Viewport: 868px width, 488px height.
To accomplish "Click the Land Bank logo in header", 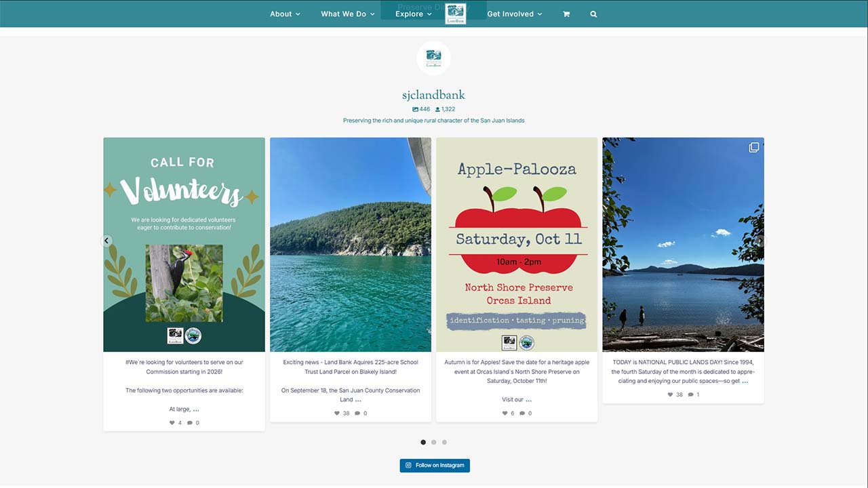I will click(x=456, y=14).
